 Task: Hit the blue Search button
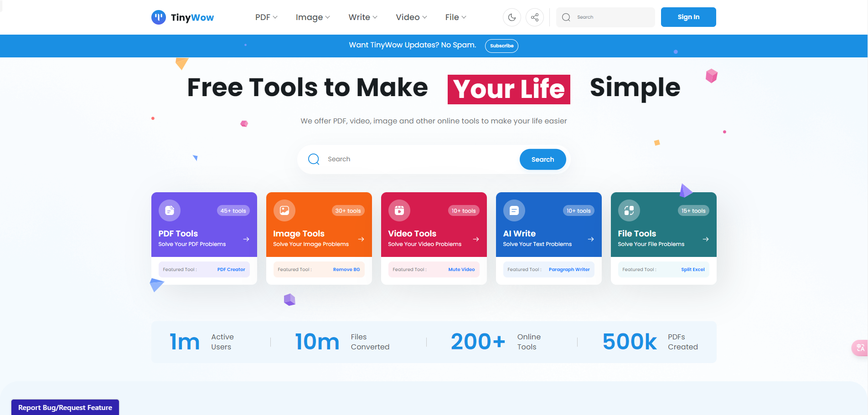(x=542, y=159)
